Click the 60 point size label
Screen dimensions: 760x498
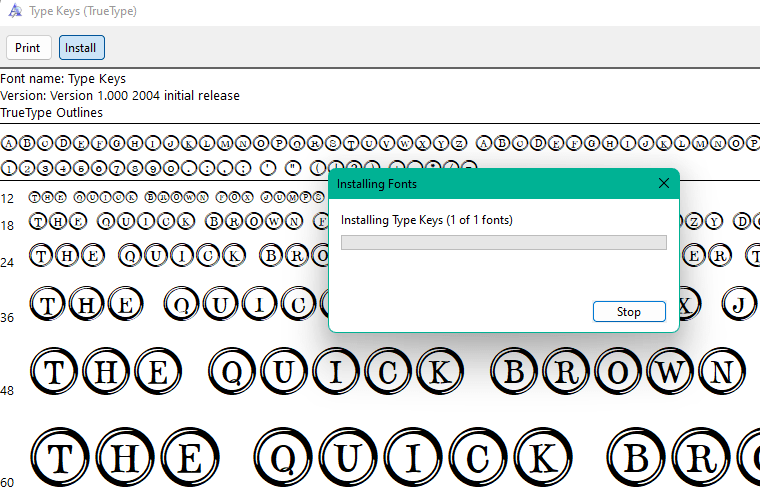point(8,482)
